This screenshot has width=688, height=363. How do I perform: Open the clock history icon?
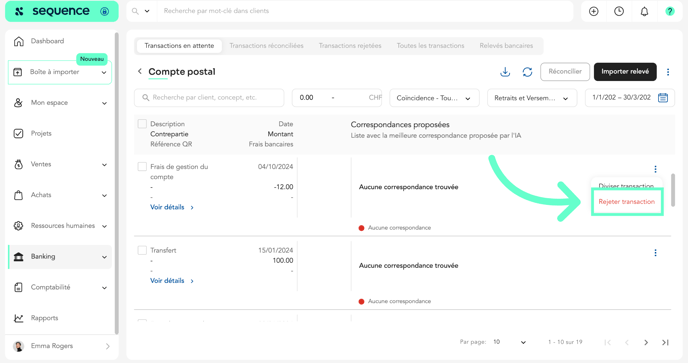pyautogui.click(x=619, y=11)
